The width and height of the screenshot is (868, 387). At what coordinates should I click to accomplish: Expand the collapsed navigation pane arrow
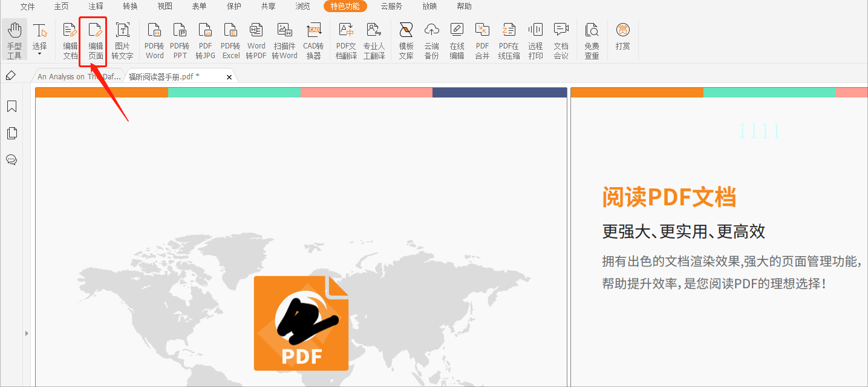coord(27,332)
